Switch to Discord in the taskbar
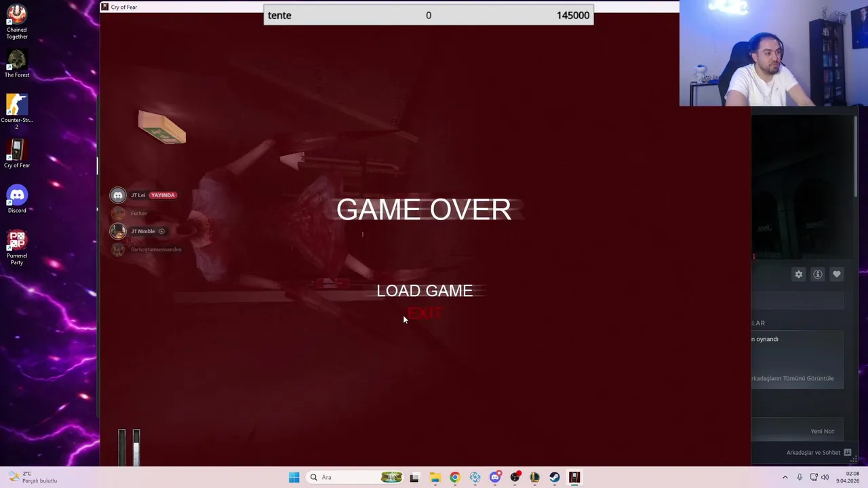 pos(495,477)
